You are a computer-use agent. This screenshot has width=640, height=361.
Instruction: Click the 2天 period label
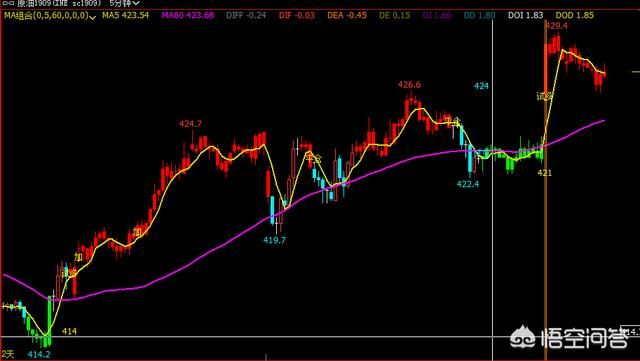point(7,354)
